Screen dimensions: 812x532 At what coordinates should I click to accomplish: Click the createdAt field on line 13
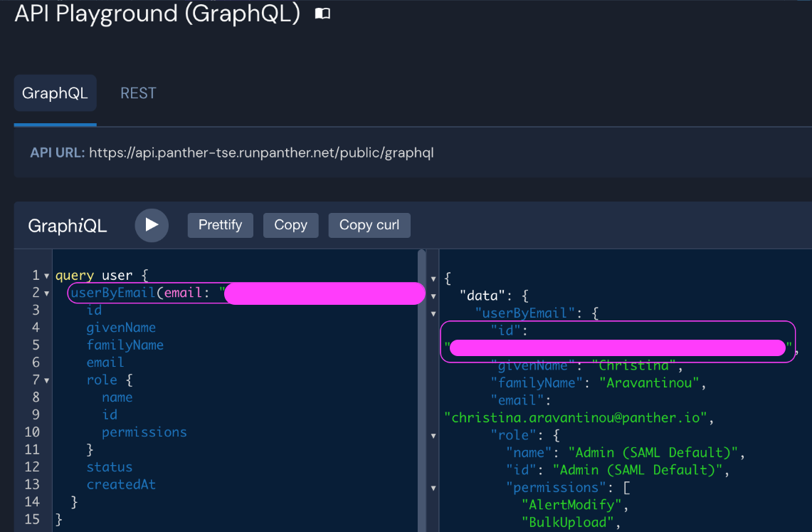click(121, 484)
